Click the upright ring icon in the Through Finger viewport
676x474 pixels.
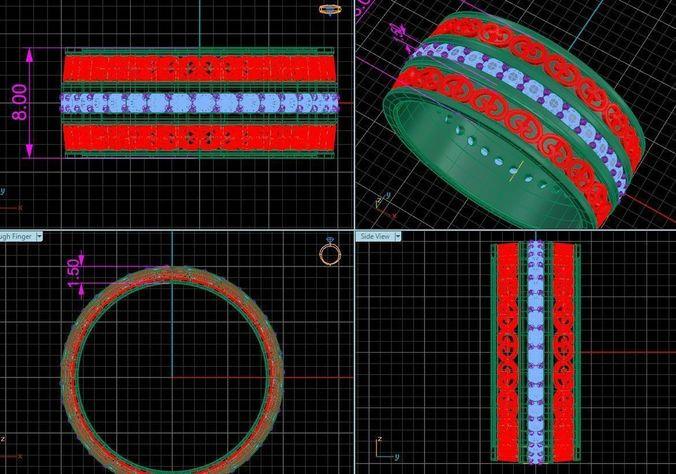(x=330, y=251)
